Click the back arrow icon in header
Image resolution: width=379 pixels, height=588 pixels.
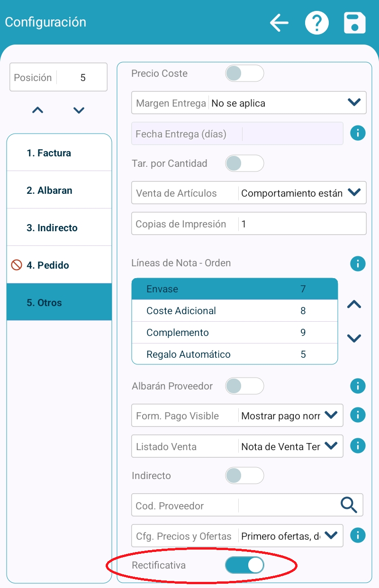[279, 23]
